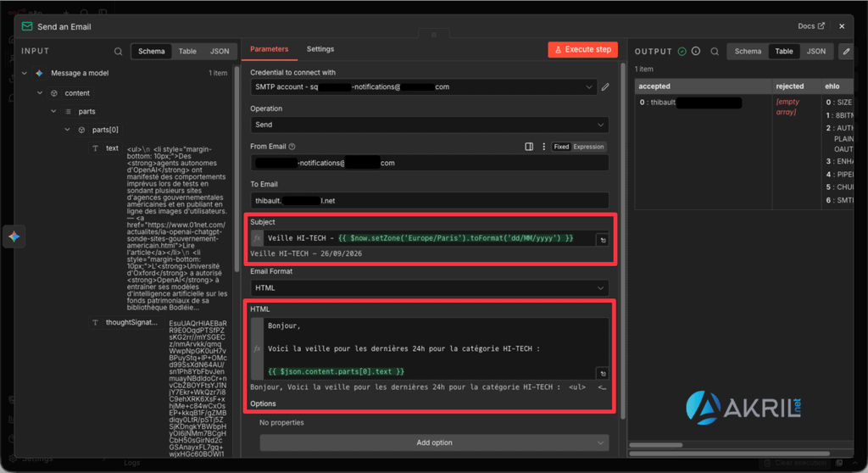
Task: Open the Add option dropdown
Action: pyautogui.click(x=435, y=442)
